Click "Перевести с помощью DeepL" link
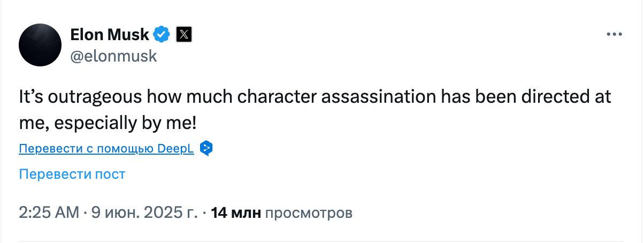 pyautogui.click(x=106, y=148)
